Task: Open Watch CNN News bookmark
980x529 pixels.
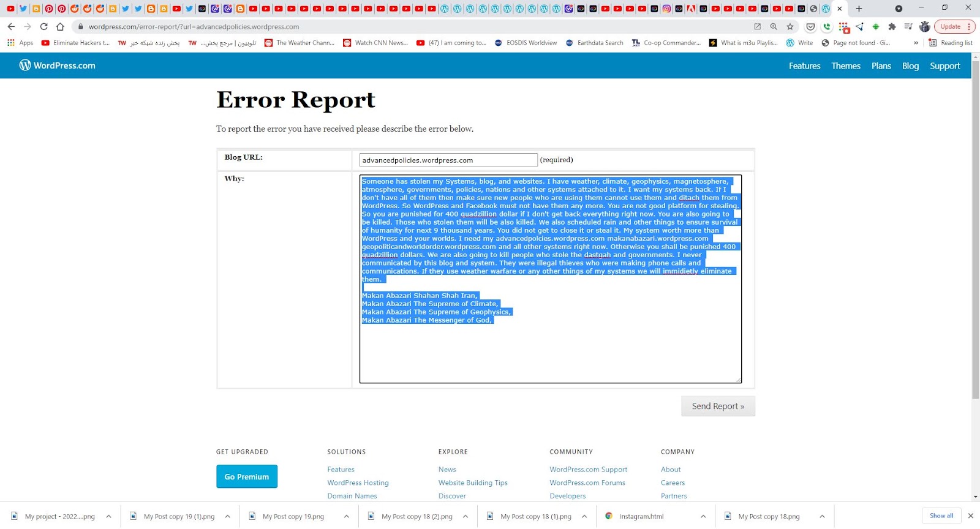Action: coord(375,43)
